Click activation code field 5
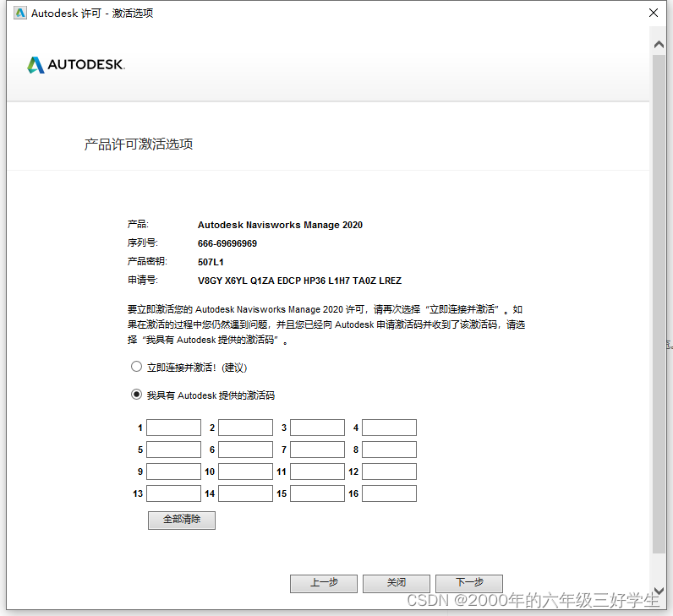 click(174, 450)
